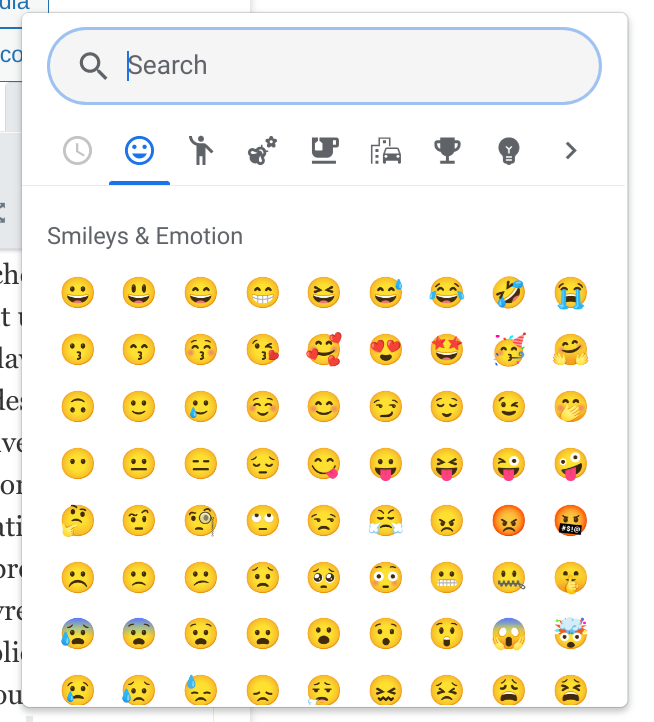Click the emoji Search input field
This screenshot has width=654, height=722.
324,66
